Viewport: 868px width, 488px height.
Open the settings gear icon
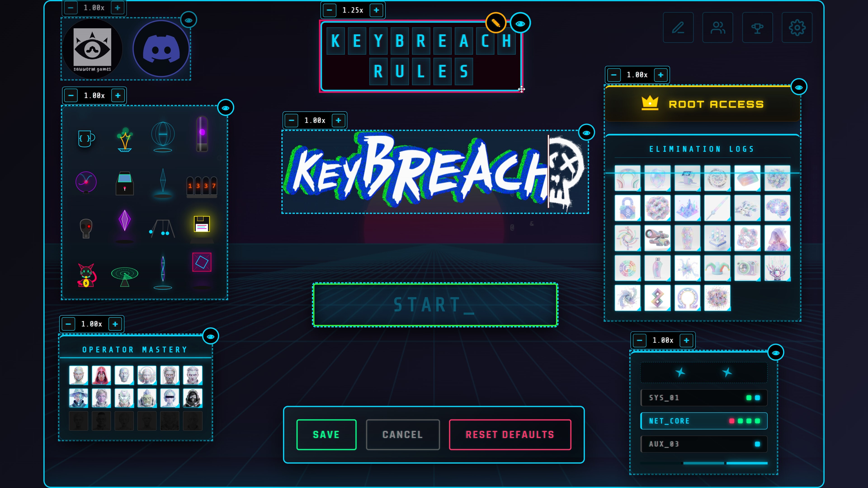coord(797,28)
